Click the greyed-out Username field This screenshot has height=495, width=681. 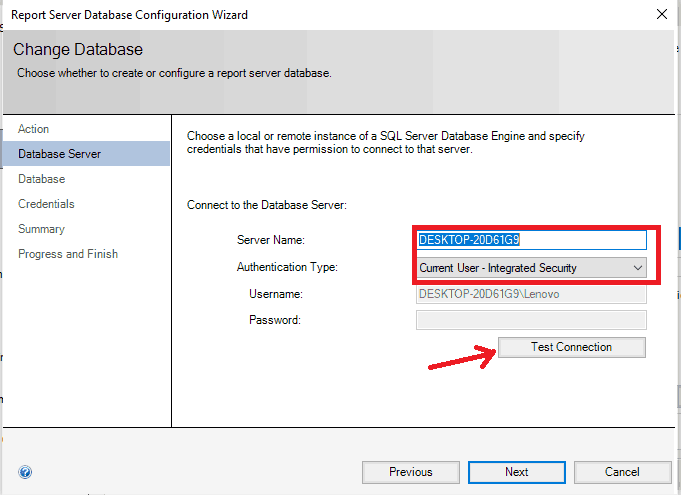[531, 294]
